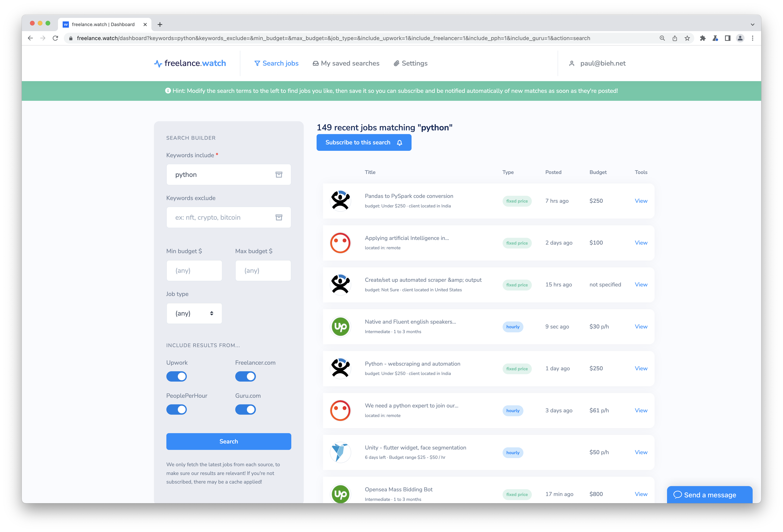View the Native and Fluent english speakers job

point(641,327)
